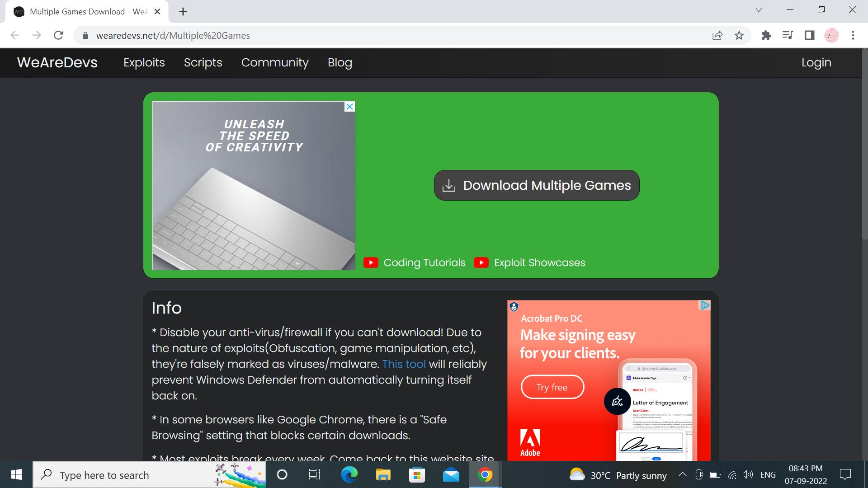Image resolution: width=868 pixels, height=488 pixels.
Task: Click the padlock site info icon
Action: (85, 36)
